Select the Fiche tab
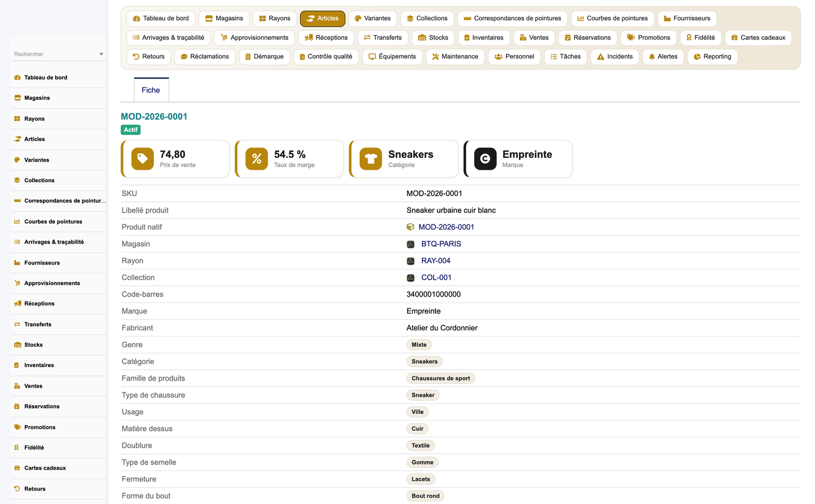The width and height of the screenshot is (815, 504). pyautogui.click(x=151, y=90)
